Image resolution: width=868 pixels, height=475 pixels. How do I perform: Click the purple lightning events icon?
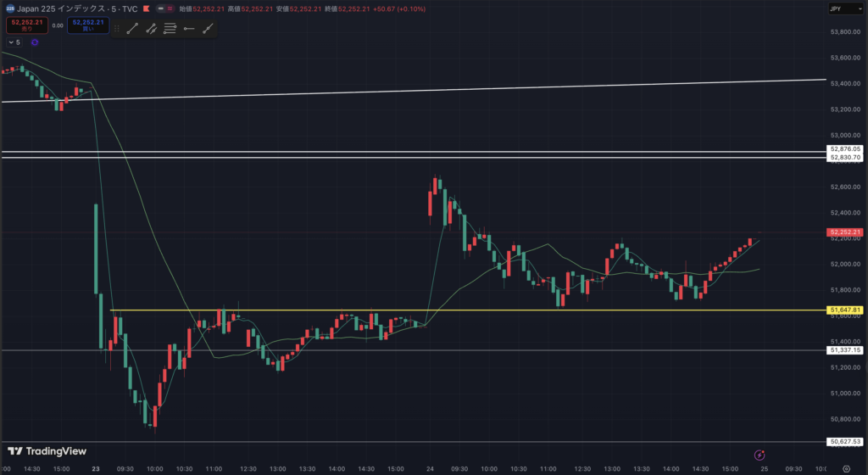(x=759, y=454)
